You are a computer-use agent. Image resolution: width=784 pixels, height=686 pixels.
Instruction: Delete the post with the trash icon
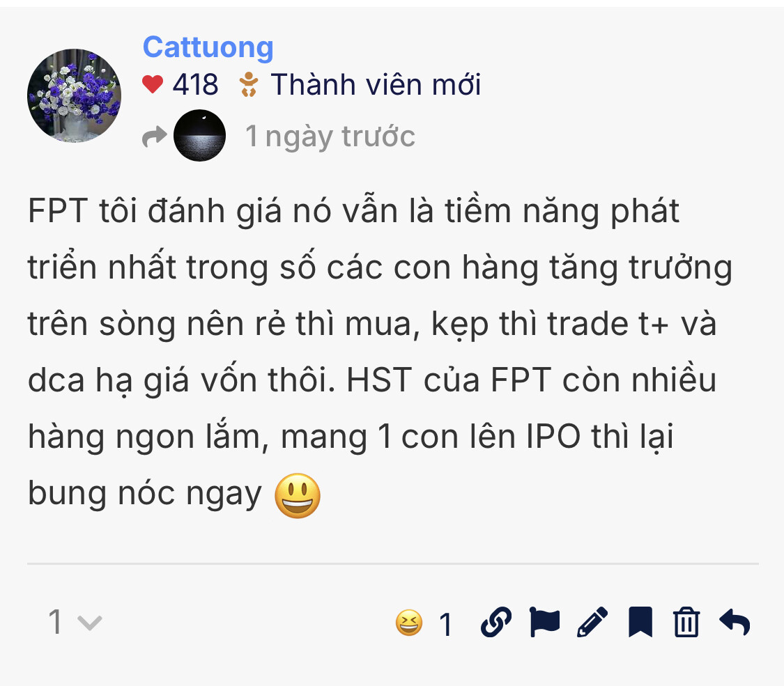[x=686, y=623]
